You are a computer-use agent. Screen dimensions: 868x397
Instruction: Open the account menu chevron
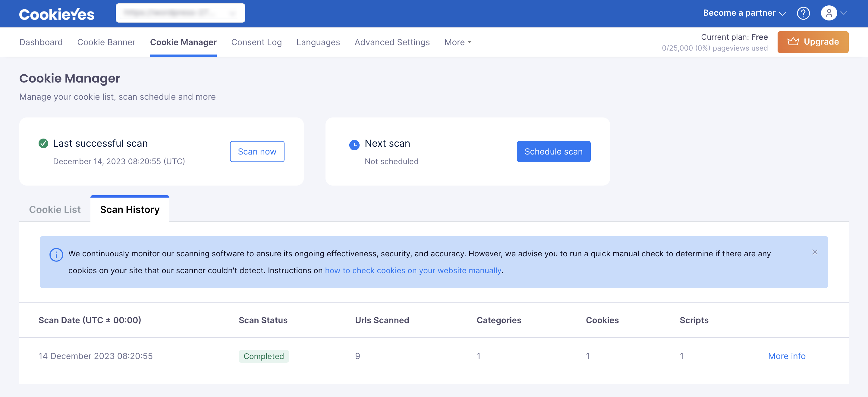(x=844, y=13)
